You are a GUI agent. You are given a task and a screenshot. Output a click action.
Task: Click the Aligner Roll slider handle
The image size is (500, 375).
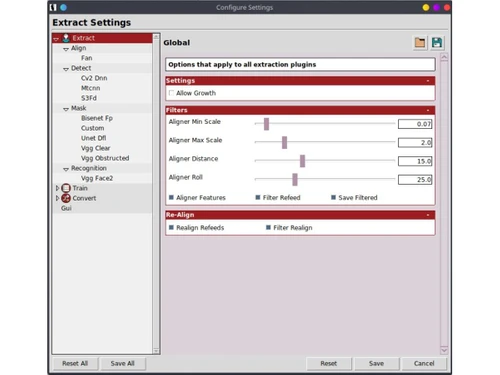[x=295, y=180]
